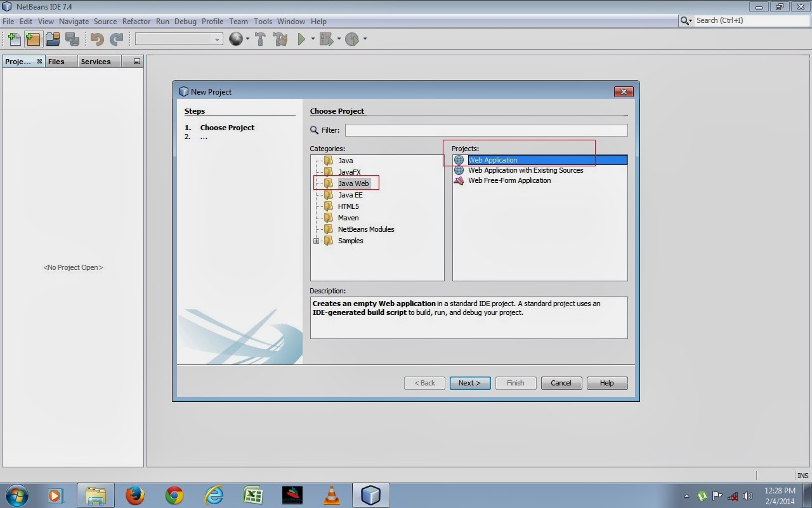812x508 pixels.
Task: Click the browser globe toolbar icon
Action: click(x=236, y=39)
